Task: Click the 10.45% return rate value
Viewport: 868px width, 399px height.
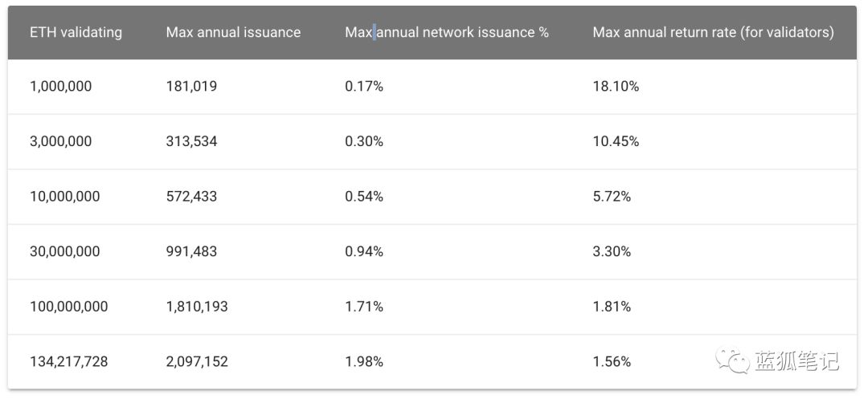Action: [x=616, y=141]
